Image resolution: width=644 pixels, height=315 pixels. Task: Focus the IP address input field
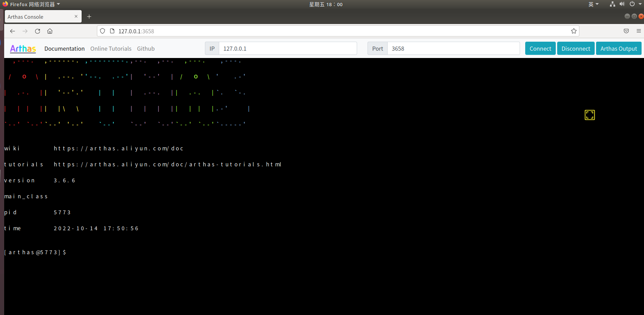coord(288,49)
